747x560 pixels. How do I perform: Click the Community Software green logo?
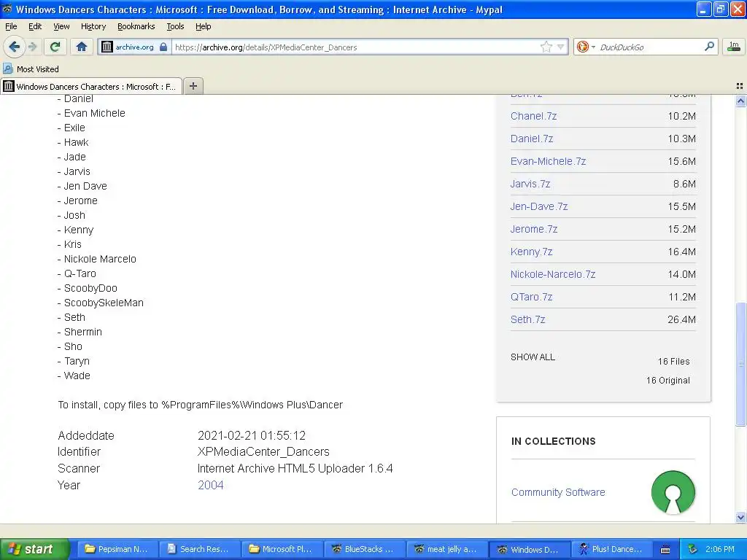point(673,492)
